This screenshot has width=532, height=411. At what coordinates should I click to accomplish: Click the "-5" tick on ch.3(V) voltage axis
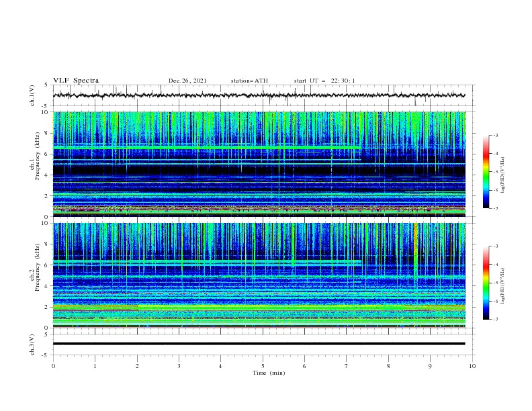point(46,355)
